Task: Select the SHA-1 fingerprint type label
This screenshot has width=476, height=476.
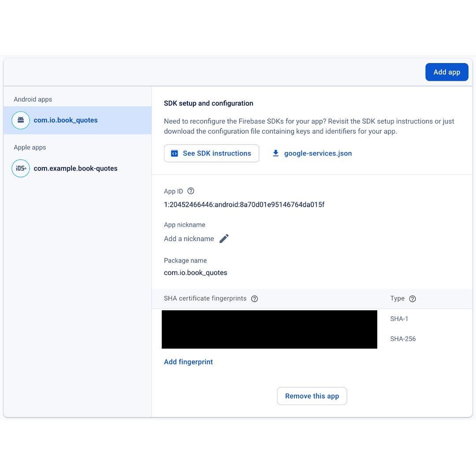Action: click(399, 319)
